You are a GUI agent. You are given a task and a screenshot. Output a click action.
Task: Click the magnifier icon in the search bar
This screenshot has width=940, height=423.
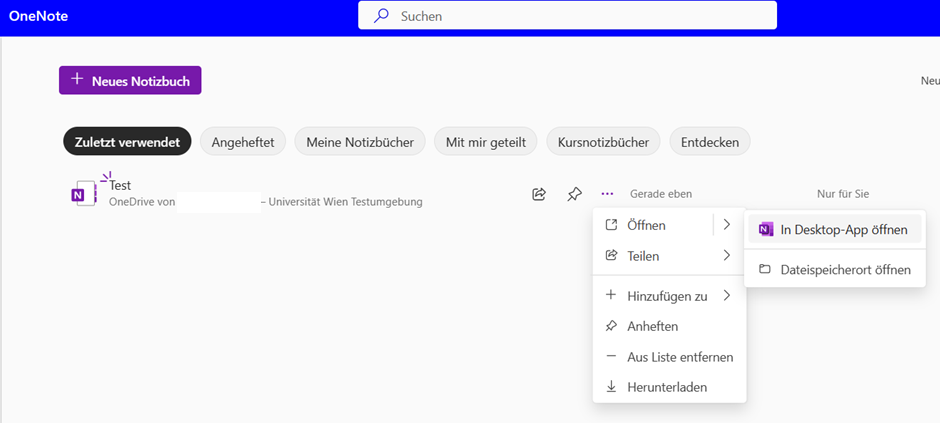[x=381, y=16]
